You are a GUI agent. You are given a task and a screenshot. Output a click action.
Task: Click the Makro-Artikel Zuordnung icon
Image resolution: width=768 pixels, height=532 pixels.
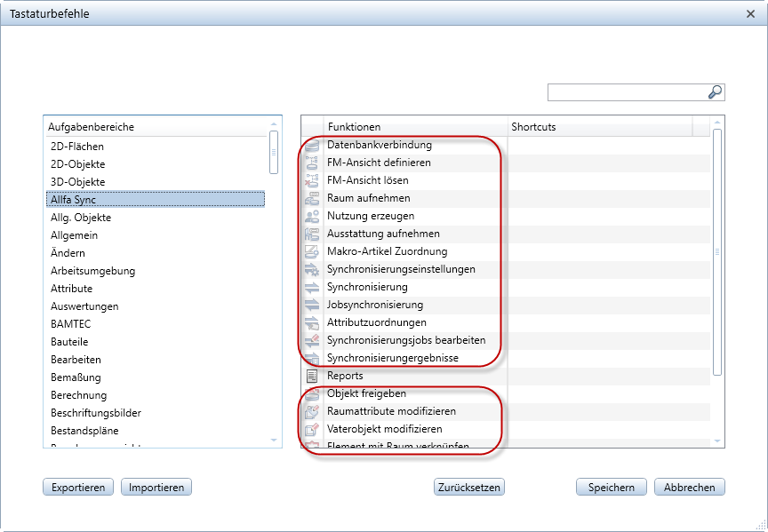pos(312,252)
